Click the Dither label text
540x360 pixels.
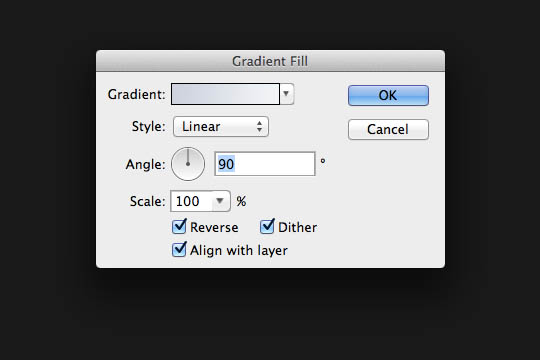(298, 227)
